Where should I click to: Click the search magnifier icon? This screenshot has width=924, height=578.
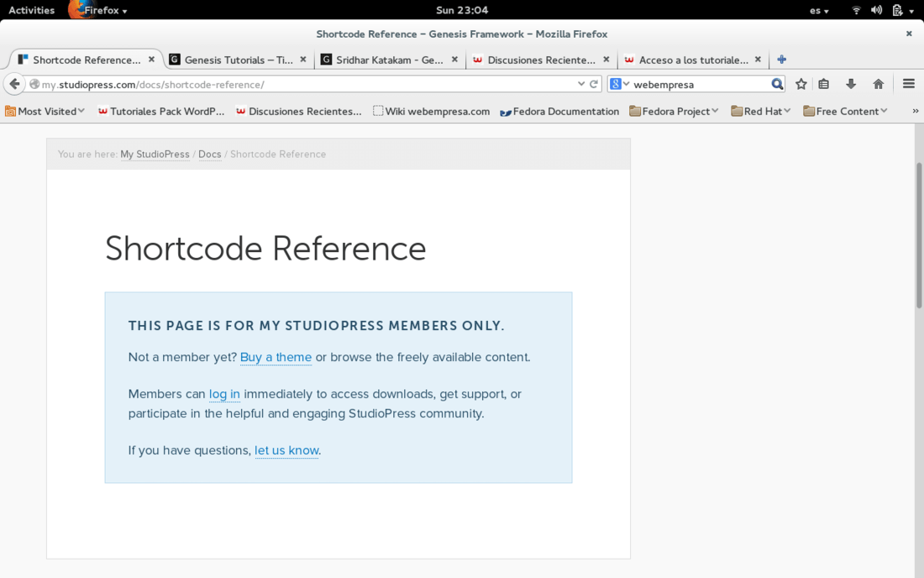(x=777, y=84)
